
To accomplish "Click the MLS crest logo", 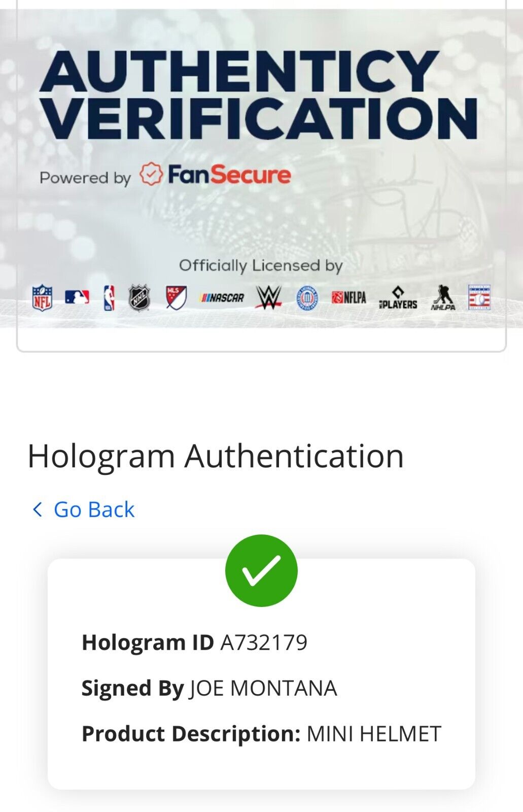I will click(x=176, y=297).
